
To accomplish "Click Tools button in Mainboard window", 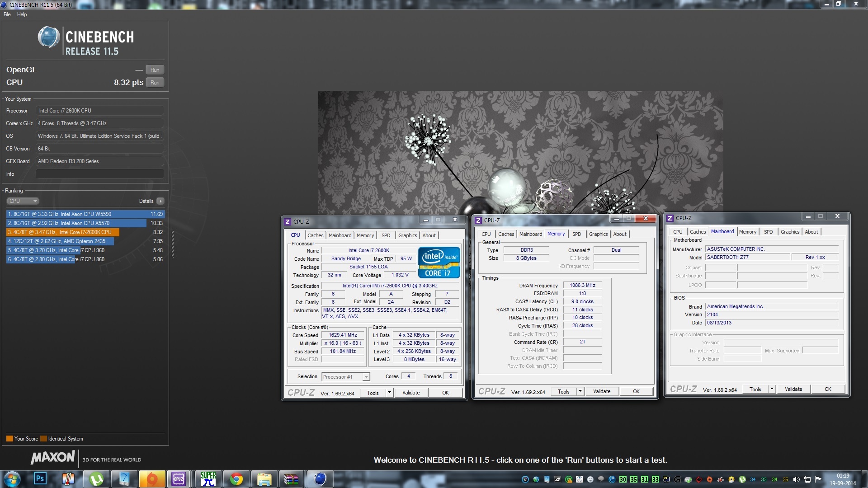I will 755,389.
